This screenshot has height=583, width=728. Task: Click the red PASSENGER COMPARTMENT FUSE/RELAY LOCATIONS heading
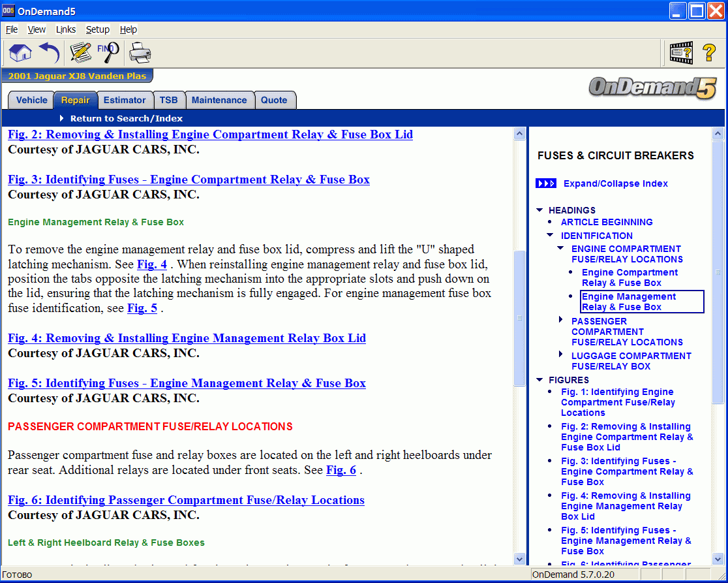[x=151, y=426]
